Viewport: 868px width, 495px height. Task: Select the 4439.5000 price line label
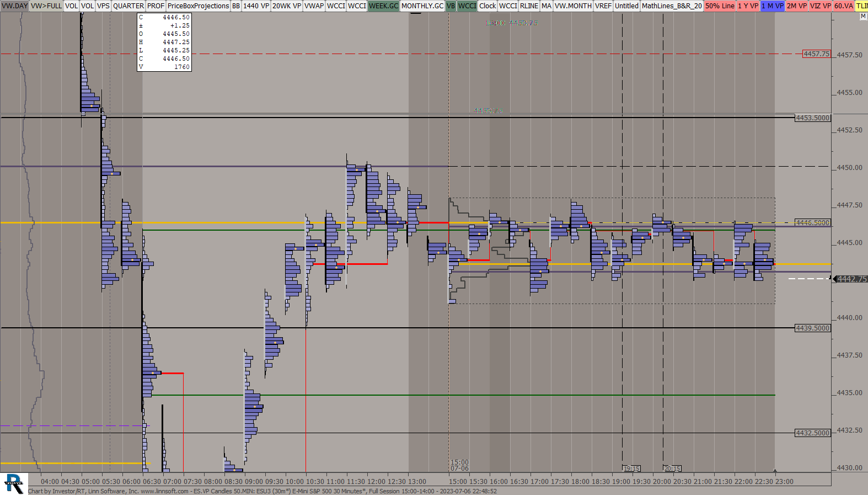point(813,328)
